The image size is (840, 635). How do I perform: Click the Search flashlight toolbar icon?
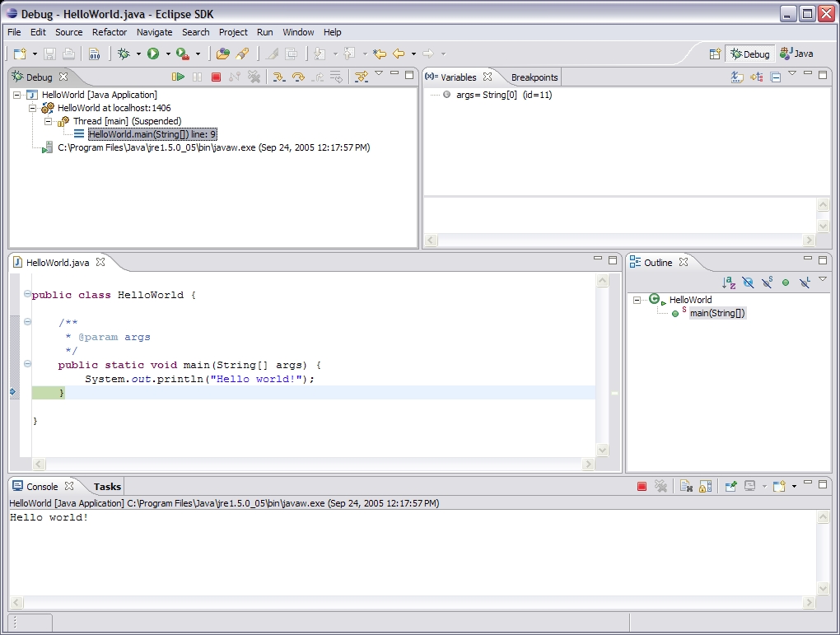242,54
